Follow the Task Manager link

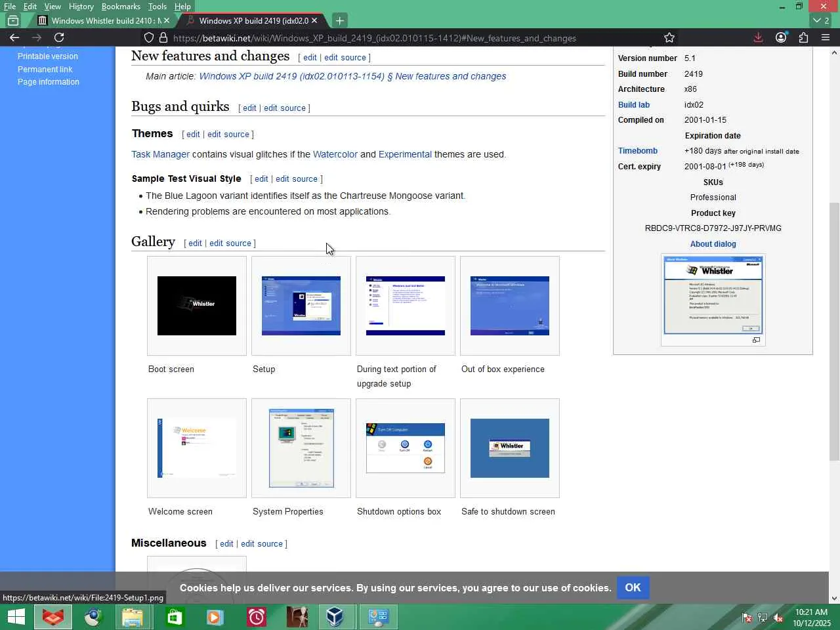(160, 155)
